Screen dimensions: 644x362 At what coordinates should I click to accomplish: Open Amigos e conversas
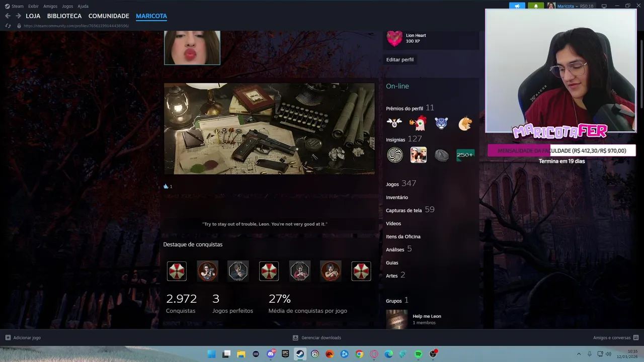click(x=616, y=338)
